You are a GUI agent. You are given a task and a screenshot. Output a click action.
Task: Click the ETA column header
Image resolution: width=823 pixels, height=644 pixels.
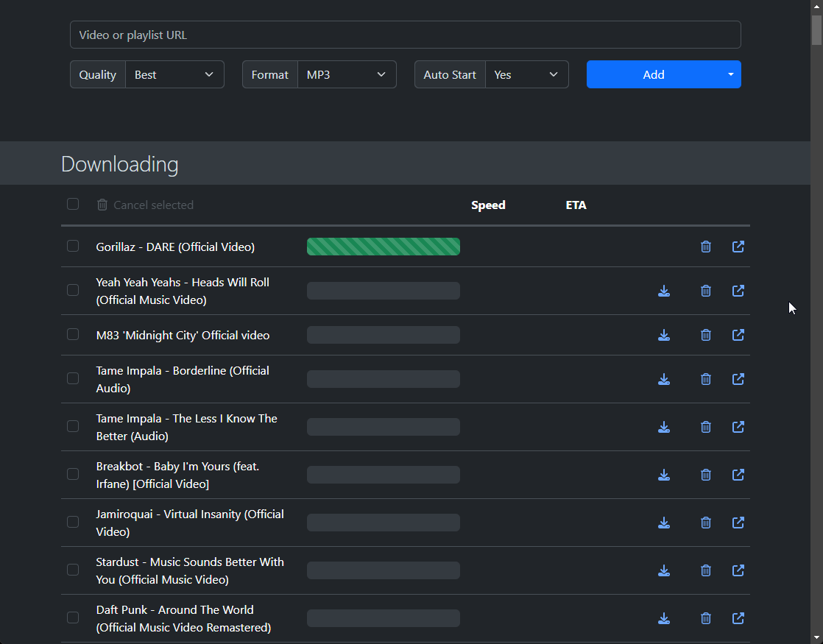576,205
